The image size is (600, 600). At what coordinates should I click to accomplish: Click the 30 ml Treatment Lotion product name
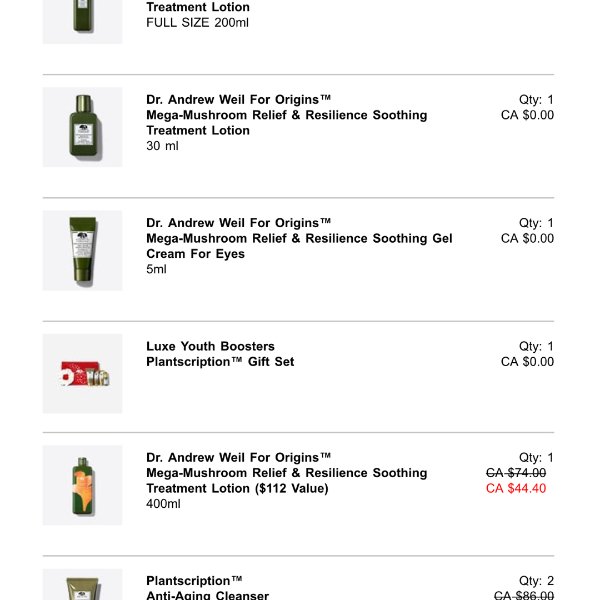286,115
